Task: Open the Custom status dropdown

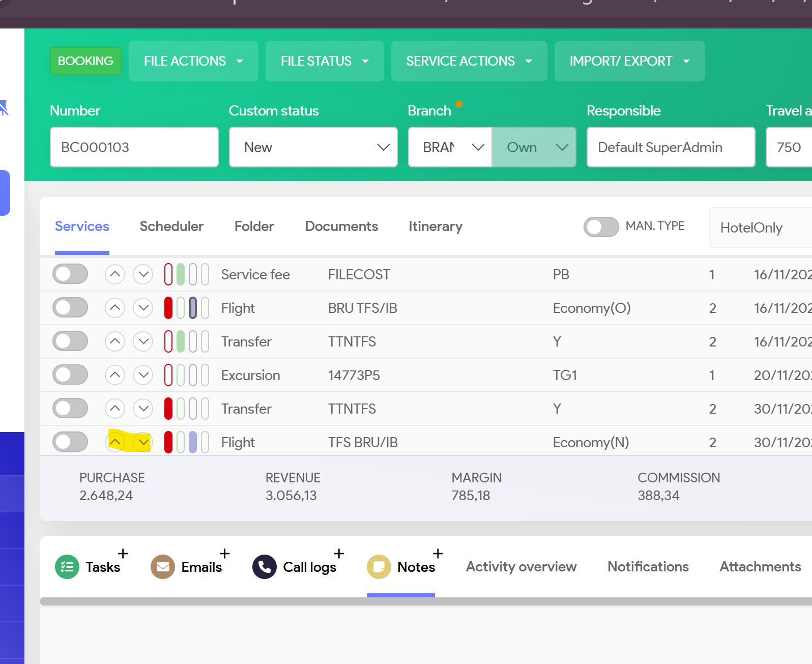Action: click(x=313, y=148)
